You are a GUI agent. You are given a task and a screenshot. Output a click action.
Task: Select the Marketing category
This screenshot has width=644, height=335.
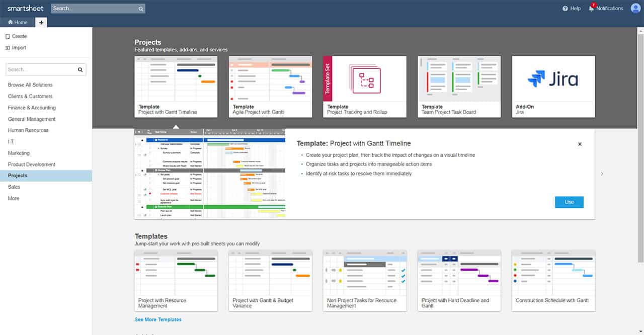[x=19, y=153]
